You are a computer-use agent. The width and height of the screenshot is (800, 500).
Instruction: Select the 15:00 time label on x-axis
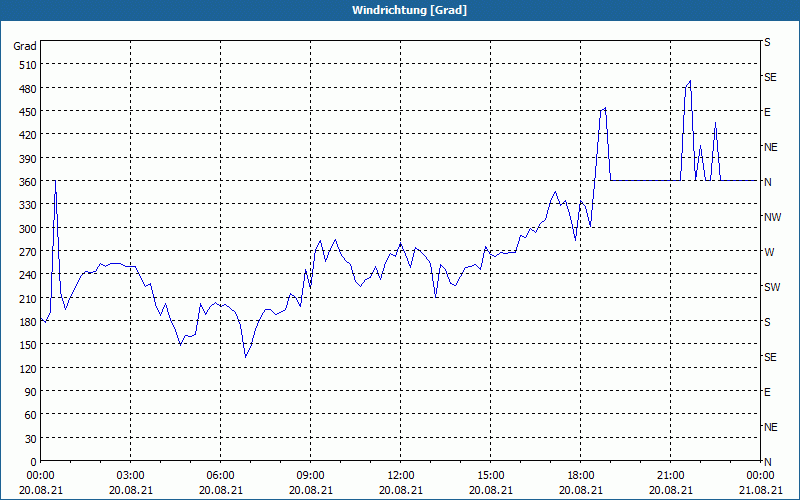pos(490,475)
